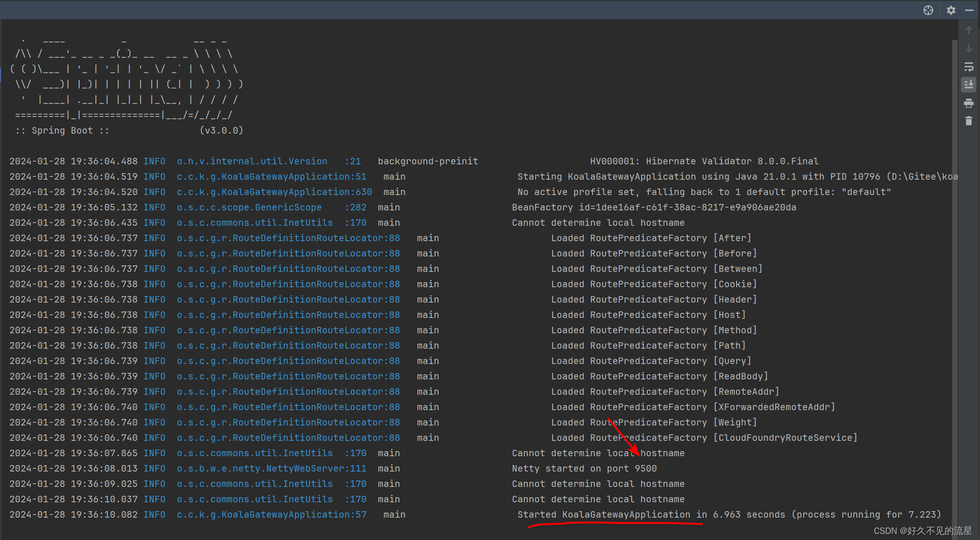Open a RouteDefinitionRouteLocator:88 source link

click(x=288, y=238)
